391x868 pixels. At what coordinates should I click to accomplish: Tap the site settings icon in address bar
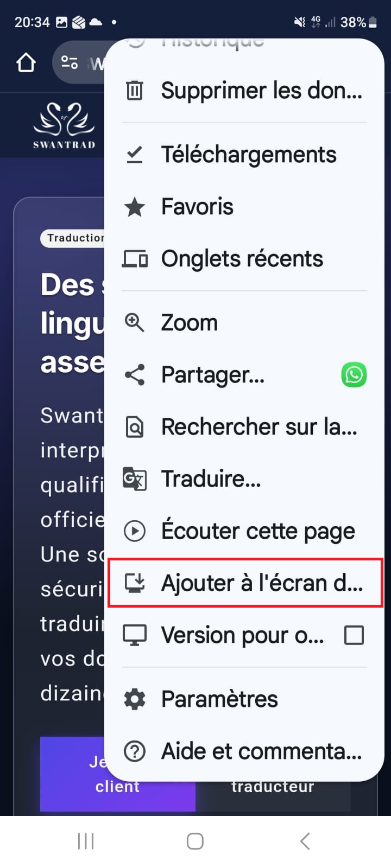click(70, 63)
